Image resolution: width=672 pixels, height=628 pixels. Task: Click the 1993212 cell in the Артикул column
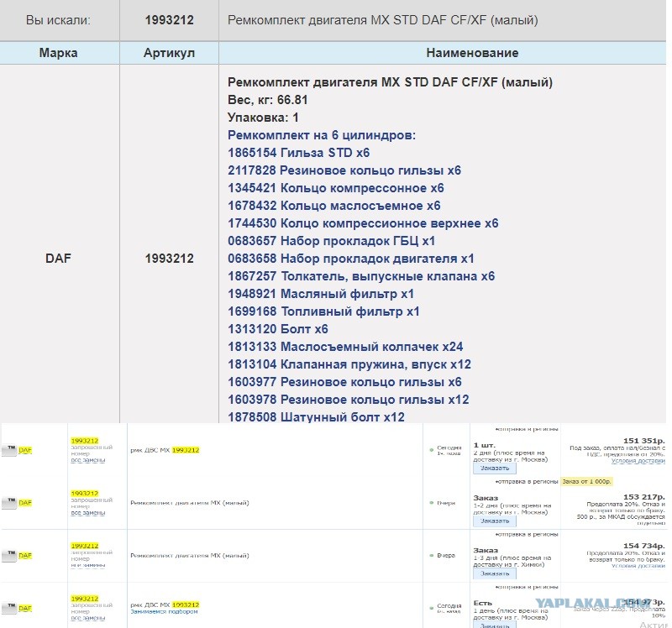click(170, 259)
